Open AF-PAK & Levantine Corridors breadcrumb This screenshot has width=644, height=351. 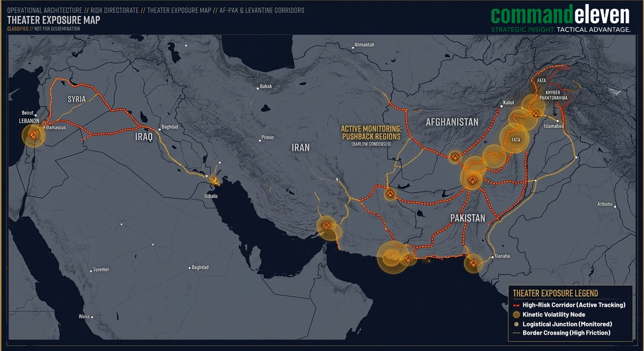pos(261,10)
